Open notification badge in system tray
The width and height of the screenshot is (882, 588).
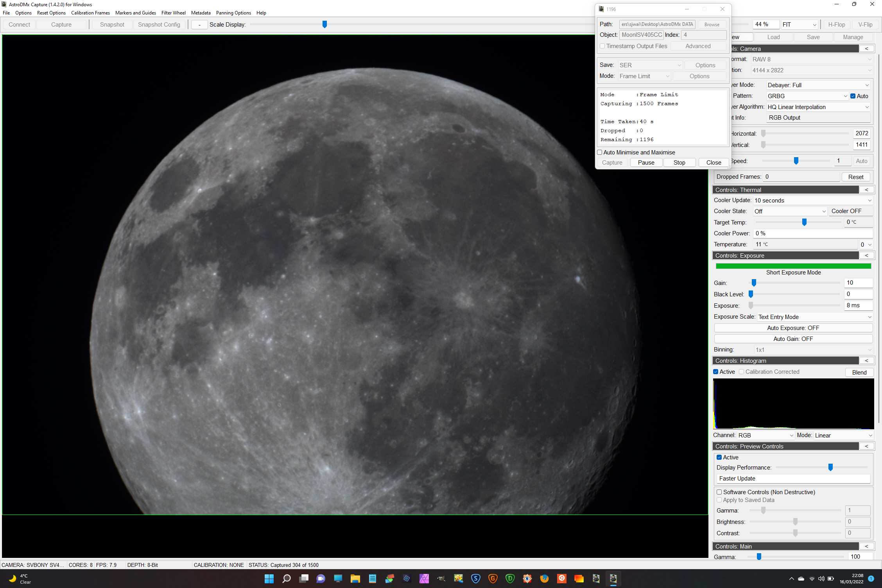(x=871, y=579)
